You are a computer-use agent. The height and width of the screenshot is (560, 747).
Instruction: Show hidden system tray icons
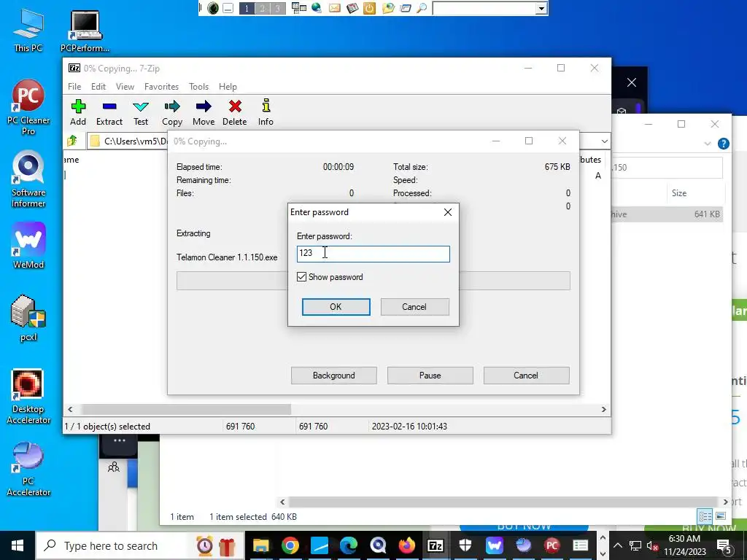(617, 545)
